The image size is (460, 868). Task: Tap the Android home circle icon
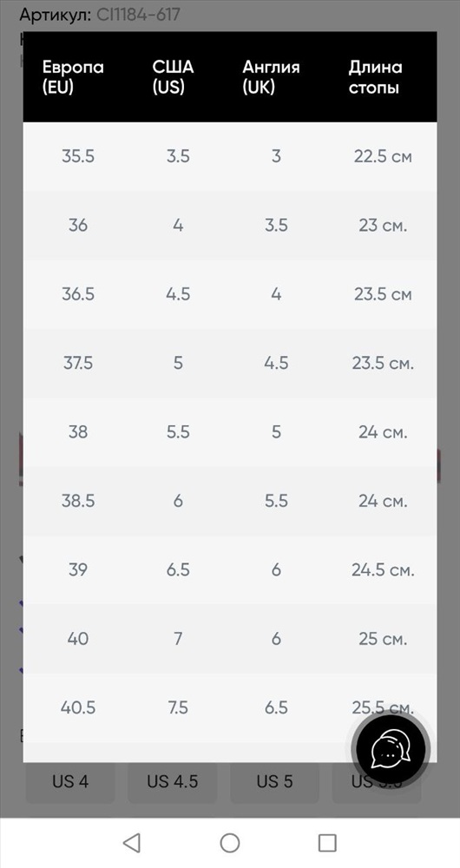click(x=230, y=843)
